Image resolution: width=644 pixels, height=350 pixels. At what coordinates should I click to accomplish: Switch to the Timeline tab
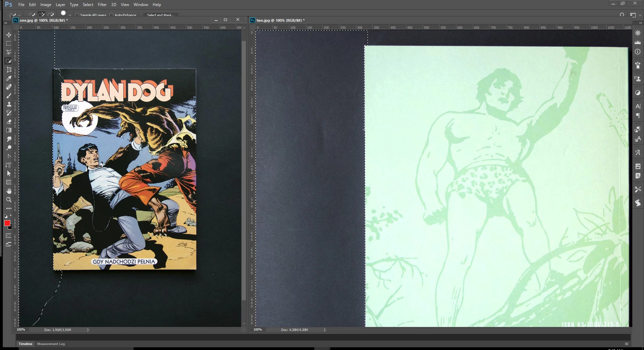tap(25, 344)
